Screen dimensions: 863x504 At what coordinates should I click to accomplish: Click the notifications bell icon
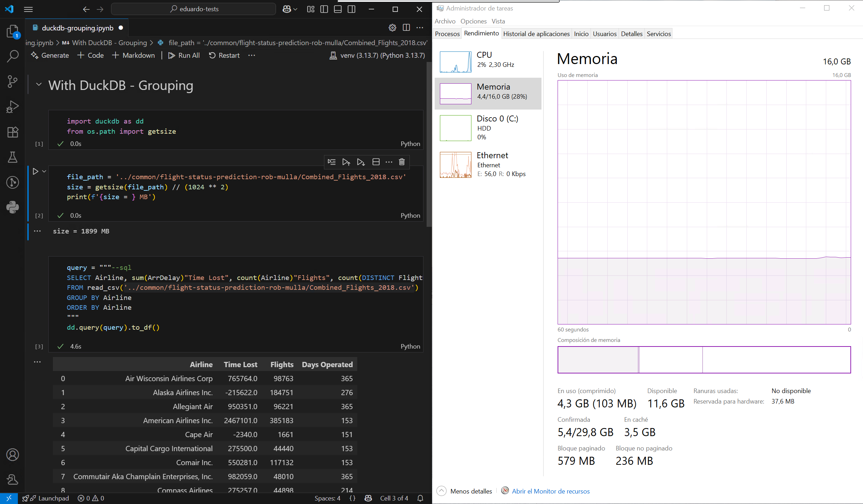tap(420, 498)
